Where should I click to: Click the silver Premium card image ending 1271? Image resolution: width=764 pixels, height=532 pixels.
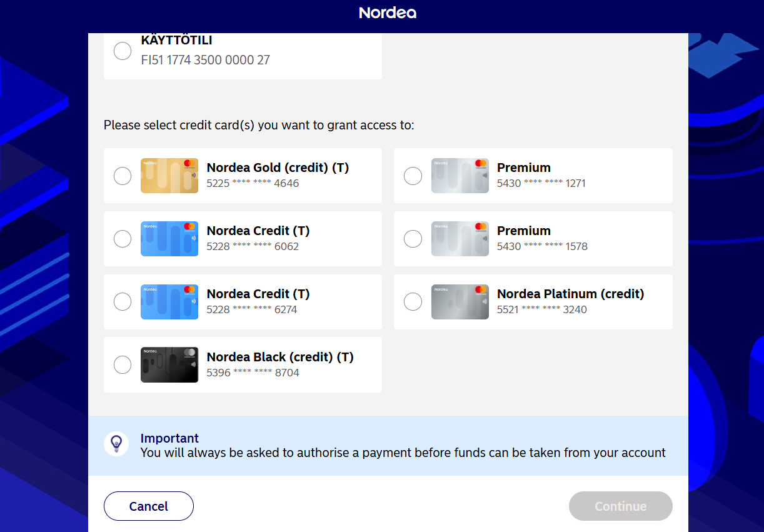point(460,176)
